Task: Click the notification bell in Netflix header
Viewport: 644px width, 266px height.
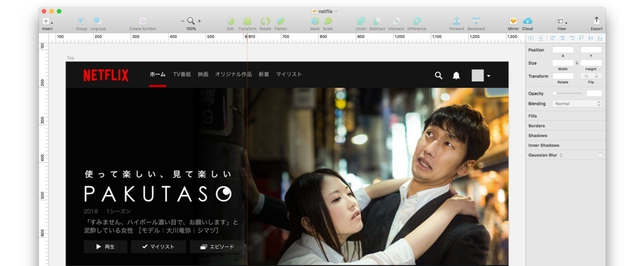Action: (x=456, y=75)
